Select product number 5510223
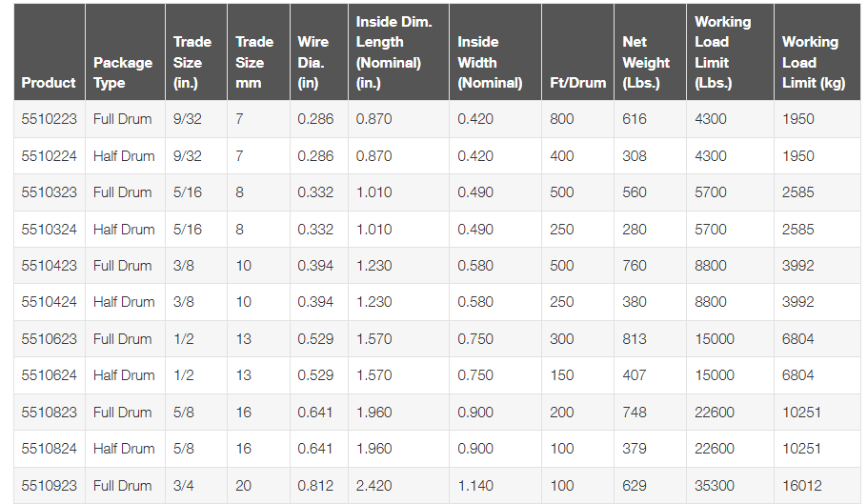The width and height of the screenshot is (867, 504). [x=49, y=119]
